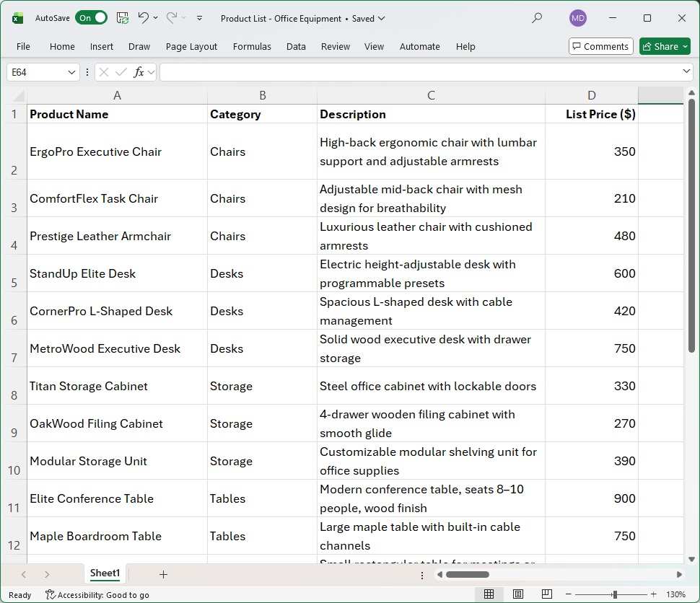Screen dimensions: 700x603
Task: Add a new sheet with plus icon
Action: 163,574
